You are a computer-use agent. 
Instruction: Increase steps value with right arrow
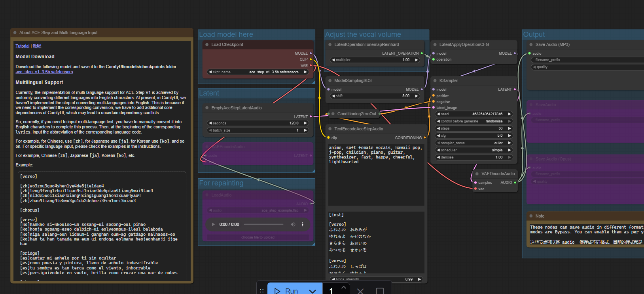tap(510, 128)
